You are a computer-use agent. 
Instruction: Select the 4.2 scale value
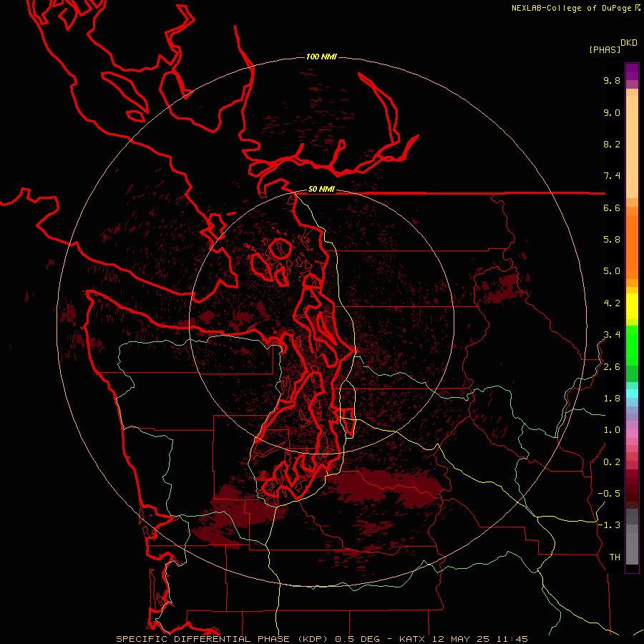pos(612,303)
